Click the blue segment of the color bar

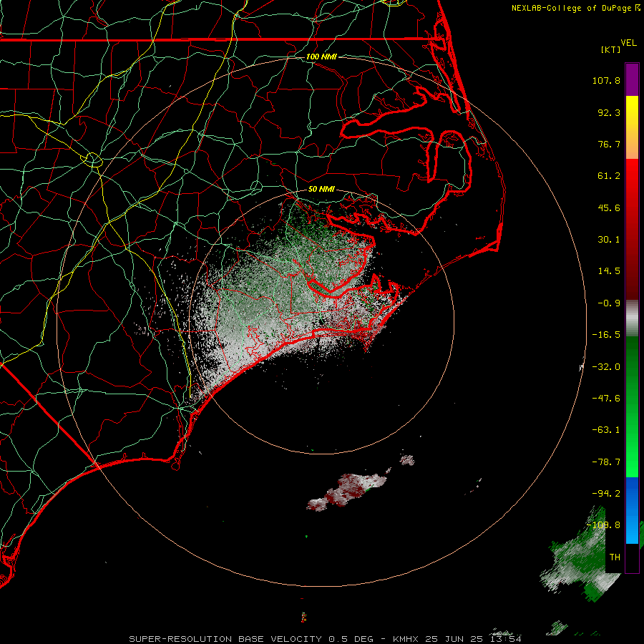[x=632, y=510]
